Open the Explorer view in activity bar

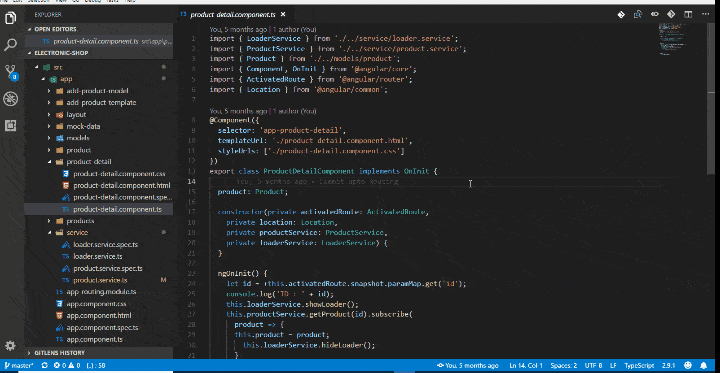click(10, 18)
